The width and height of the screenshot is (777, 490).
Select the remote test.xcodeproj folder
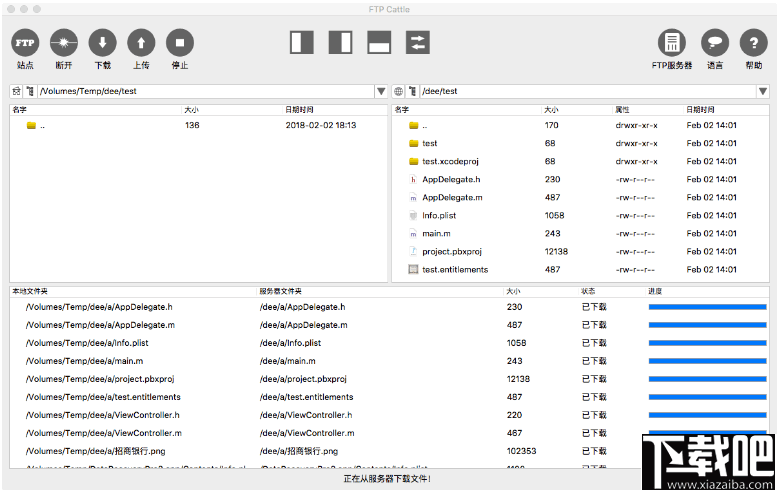tap(580, 162)
